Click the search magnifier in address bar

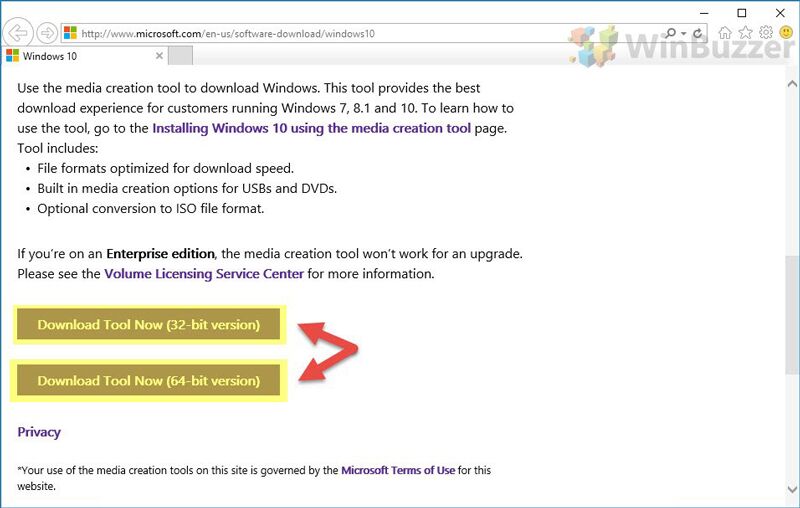671,33
